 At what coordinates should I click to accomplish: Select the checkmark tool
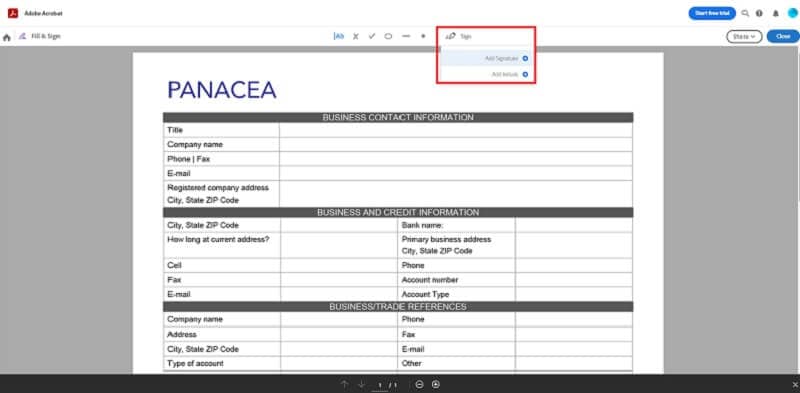click(x=372, y=36)
